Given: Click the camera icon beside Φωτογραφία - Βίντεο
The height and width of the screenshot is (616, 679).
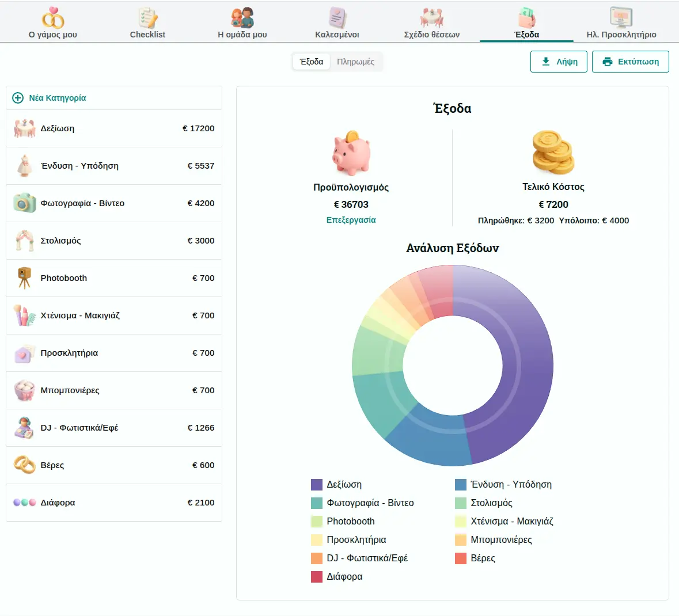Looking at the screenshot, I should pos(24,203).
